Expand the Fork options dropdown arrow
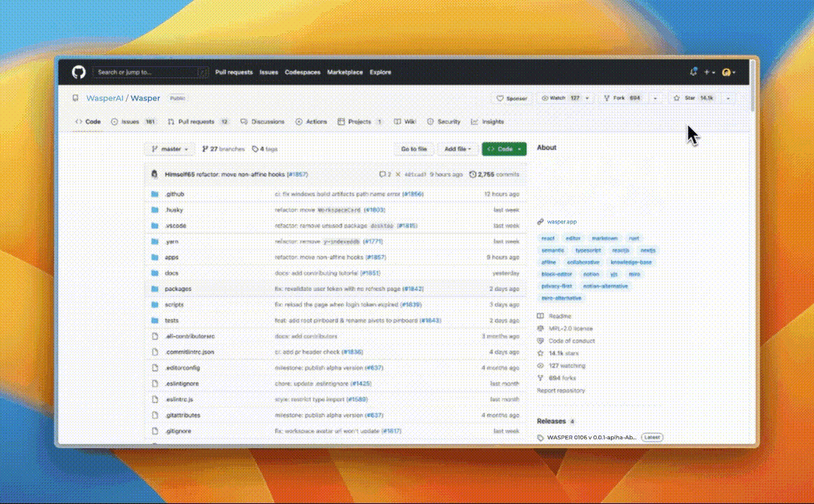The height and width of the screenshot is (504, 814). (655, 98)
